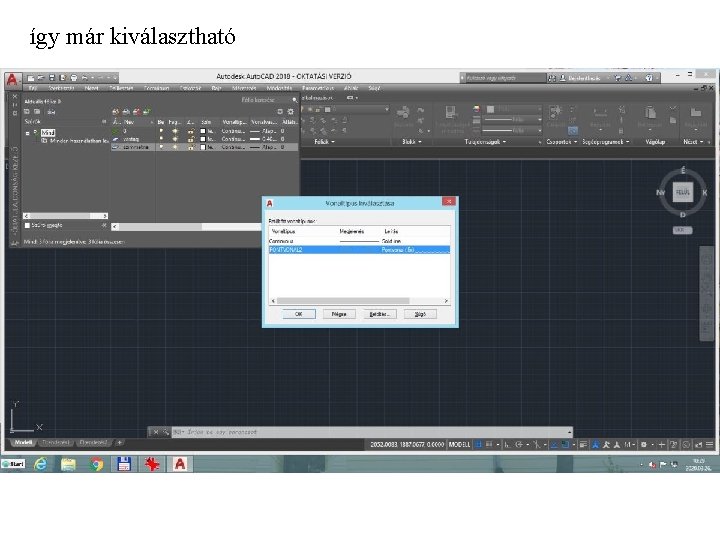Open the AutoCAD application menu button

12,79
